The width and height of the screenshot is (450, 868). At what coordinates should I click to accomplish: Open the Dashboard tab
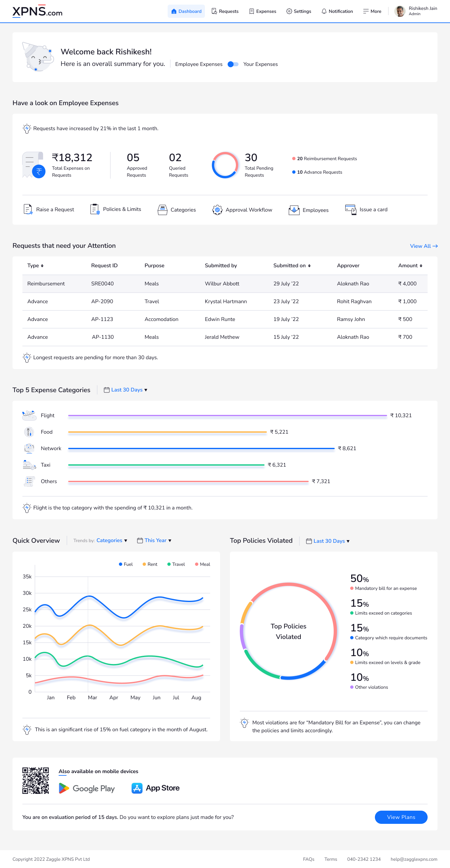pos(186,11)
